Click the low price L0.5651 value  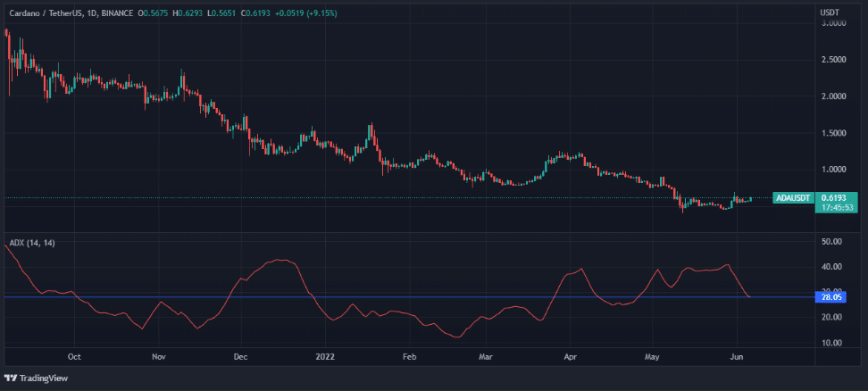coord(221,12)
